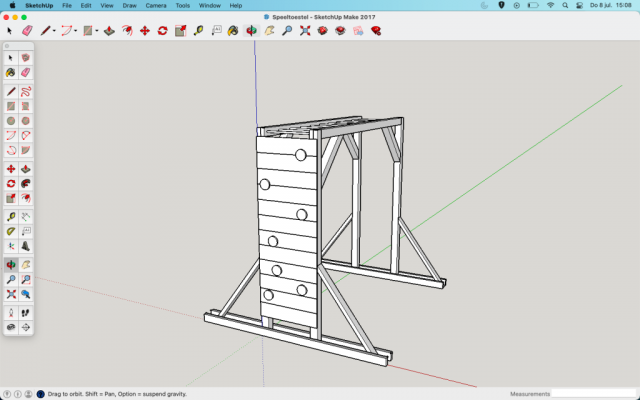Select the Eraser tool in the top toolbar
640x400 pixels.
[x=27, y=31]
